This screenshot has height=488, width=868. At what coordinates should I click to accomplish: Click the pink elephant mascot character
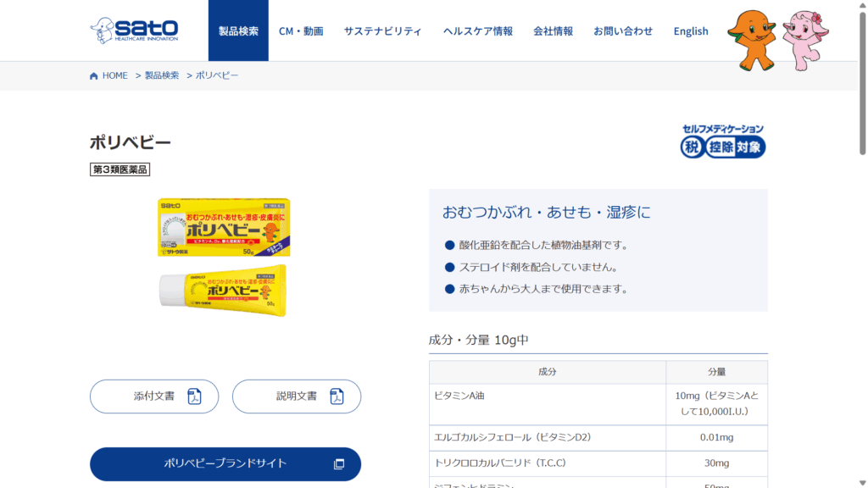(805, 41)
